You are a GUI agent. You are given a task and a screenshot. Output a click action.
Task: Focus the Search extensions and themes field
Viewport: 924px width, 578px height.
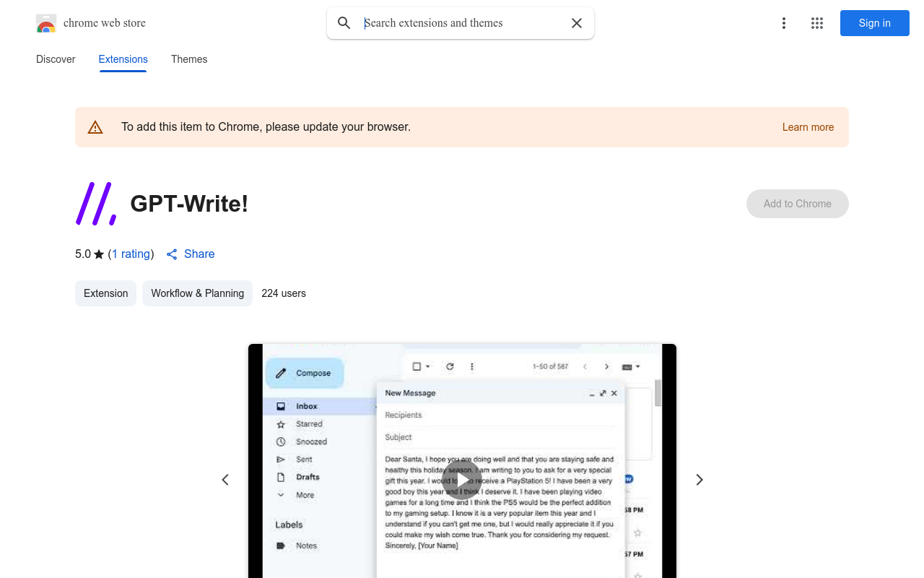click(462, 23)
